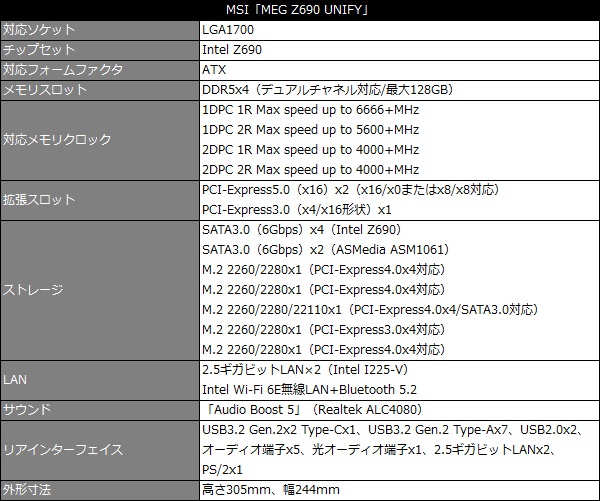This screenshot has width=600, height=501.
Task: Click the SATA3.0 x4 Intel Z690 line
Action: pyautogui.click(x=302, y=230)
